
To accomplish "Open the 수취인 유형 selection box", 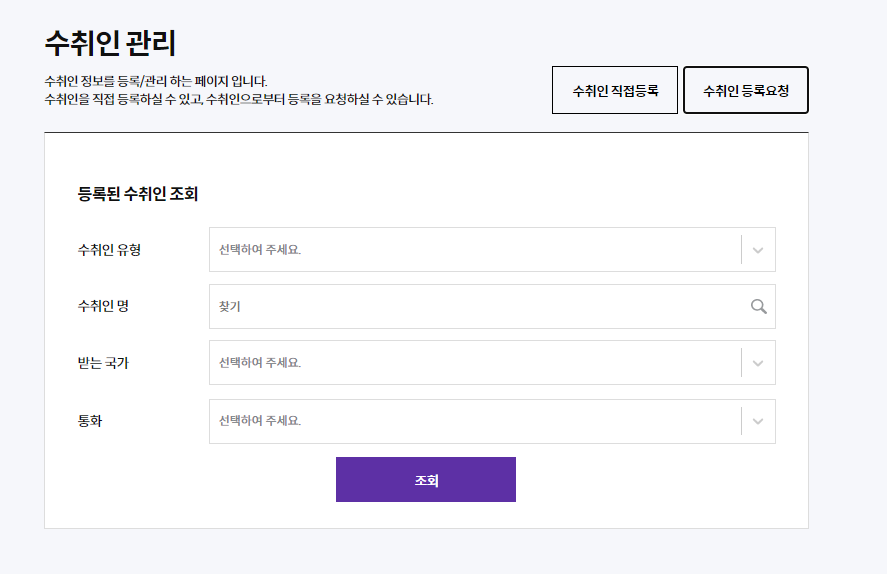I will (492, 249).
